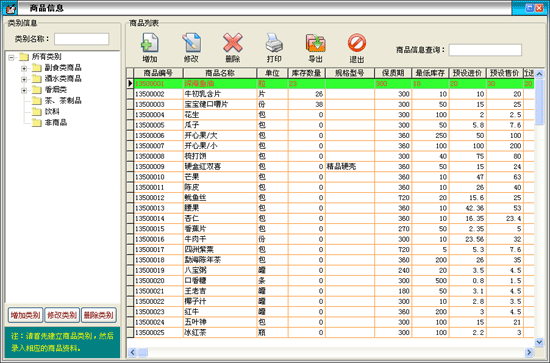The width and height of the screenshot is (550, 363).
Task: Select the 宝宝健口嚼片 product name cell
Action: 220,105
